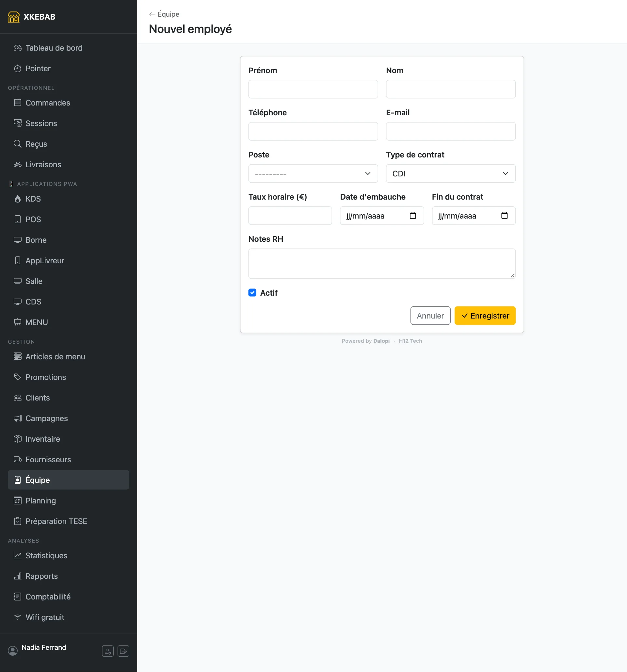
Task: Follow the Dalopi footer link
Action: pyautogui.click(x=381, y=341)
